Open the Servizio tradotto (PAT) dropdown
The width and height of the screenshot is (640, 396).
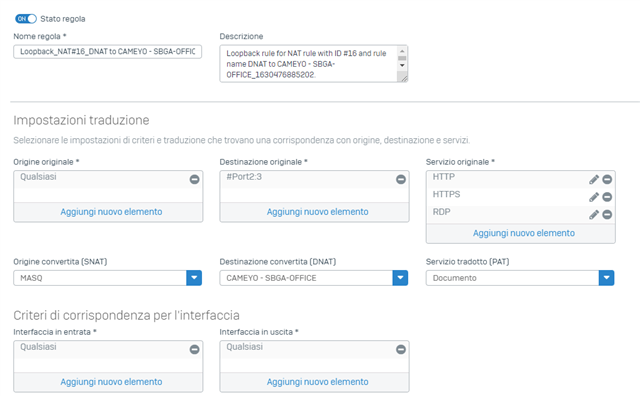click(607, 278)
